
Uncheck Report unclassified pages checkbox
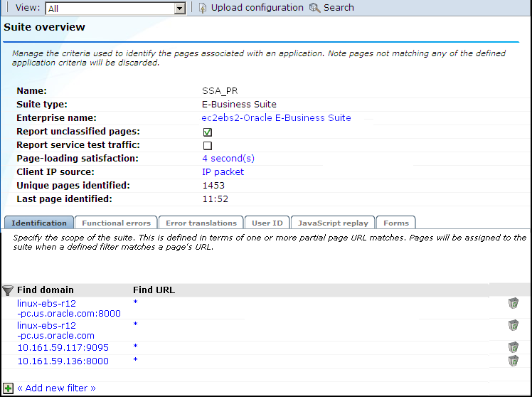[208, 132]
